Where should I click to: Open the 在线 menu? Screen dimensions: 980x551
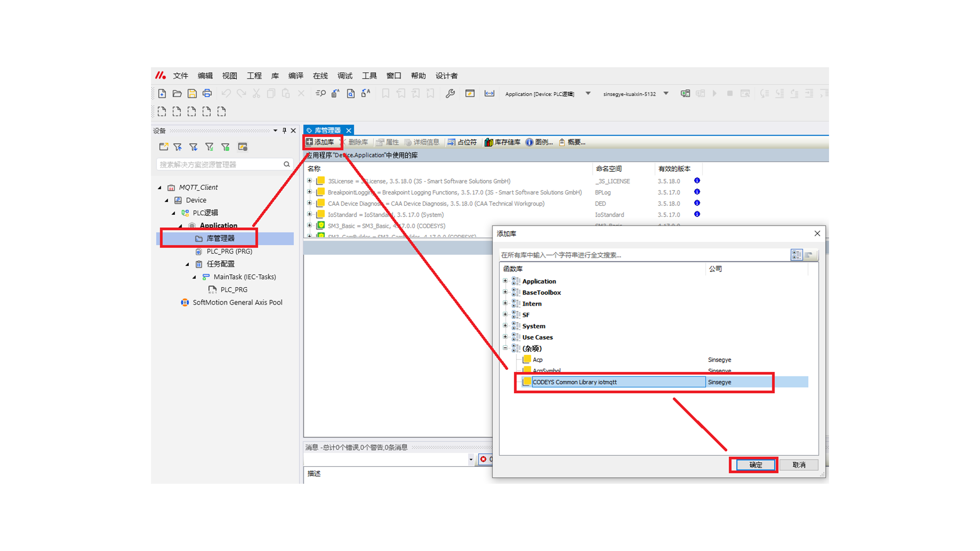click(x=320, y=76)
